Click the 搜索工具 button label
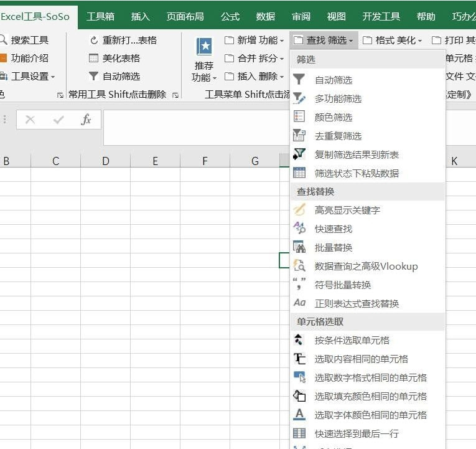476x449 pixels. pos(30,40)
